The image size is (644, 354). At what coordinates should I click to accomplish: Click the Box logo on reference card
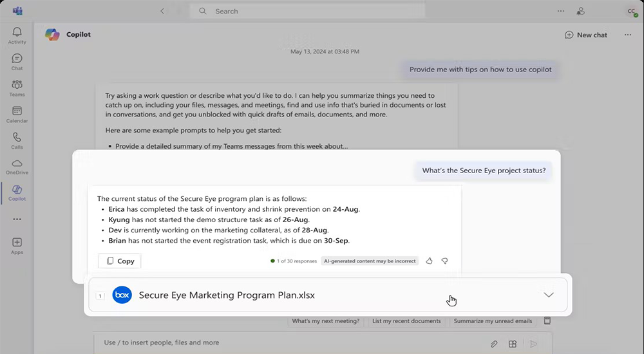tap(122, 295)
